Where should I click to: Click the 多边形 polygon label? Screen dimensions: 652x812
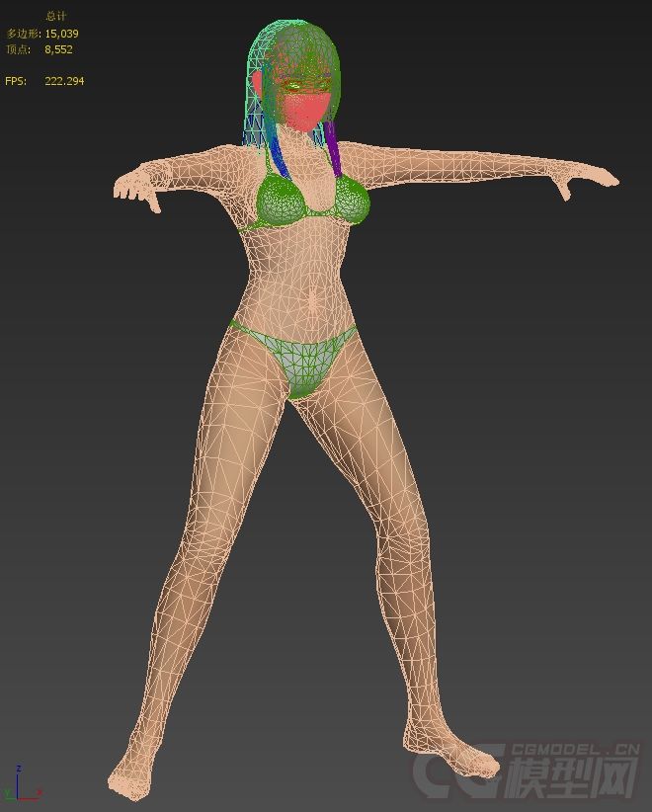(24, 34)
